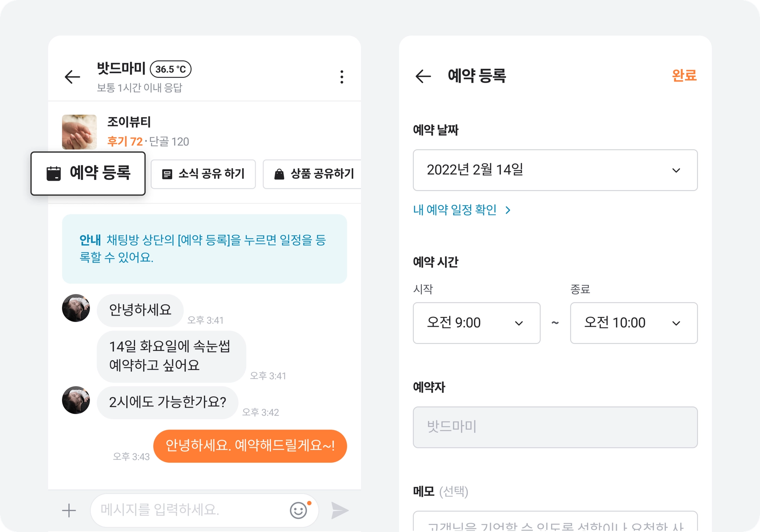
Task: Open the 조이뷰티 shop thumbnail
Action: tap(79, 132)
